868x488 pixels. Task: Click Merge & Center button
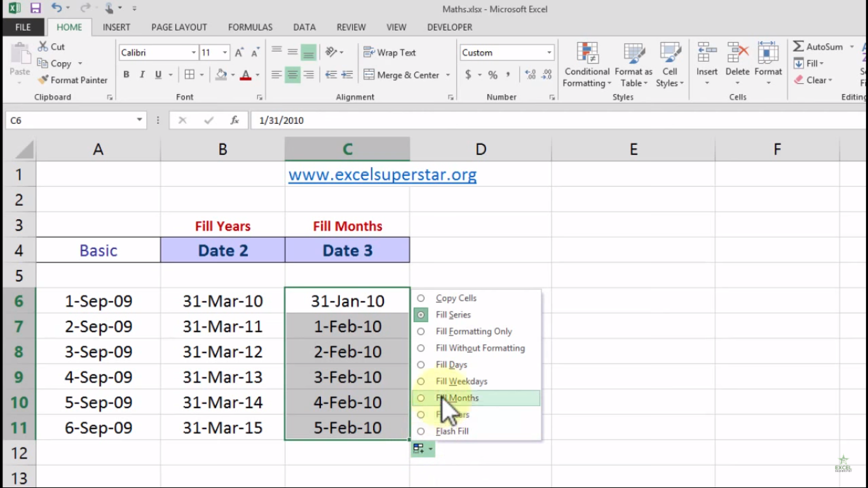pyautogui.click(x=402, y=75)
